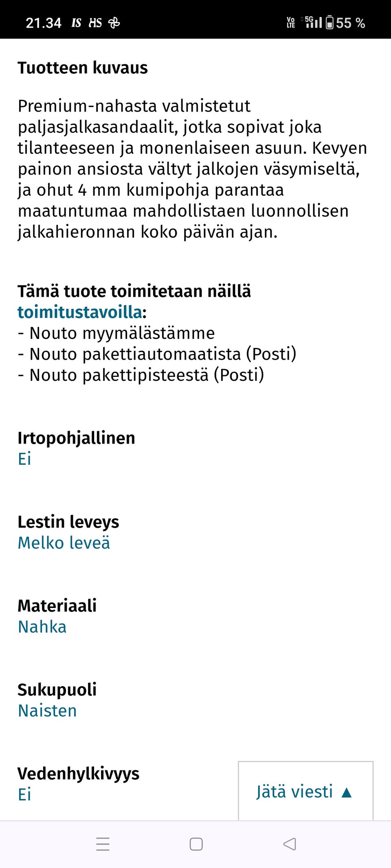Viewport: 391px width, 868px height.
Task: Open the 'Nahka' material option
Action: (41, 627)
